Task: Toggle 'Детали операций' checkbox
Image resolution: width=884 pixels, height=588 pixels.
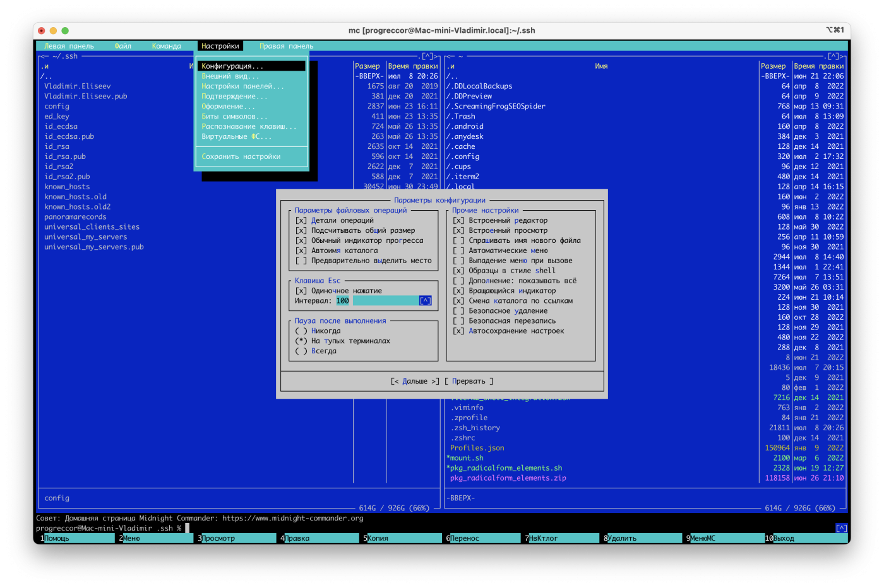Action: pyautogui.click(x=301, y=220)
